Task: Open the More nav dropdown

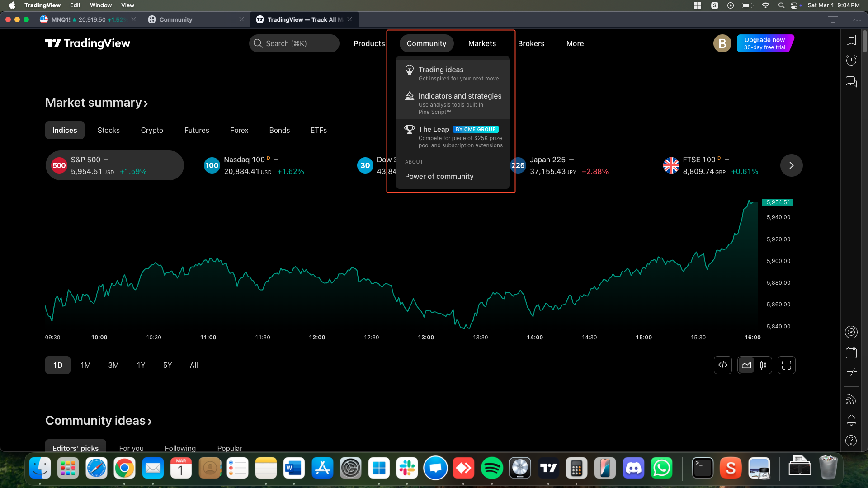Action: click(575, 43)
